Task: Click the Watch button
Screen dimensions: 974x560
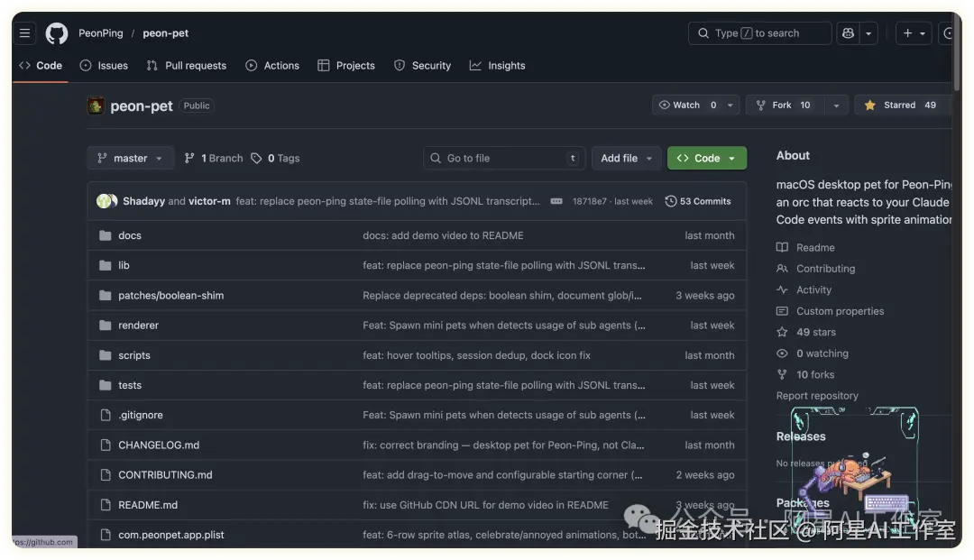Action: pos(687,105)
